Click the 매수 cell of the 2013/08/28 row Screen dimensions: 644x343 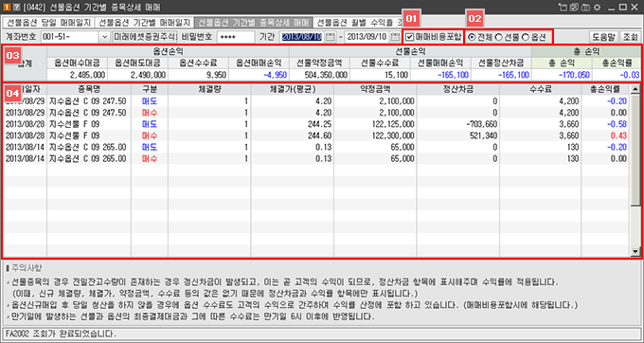point(150,135)
